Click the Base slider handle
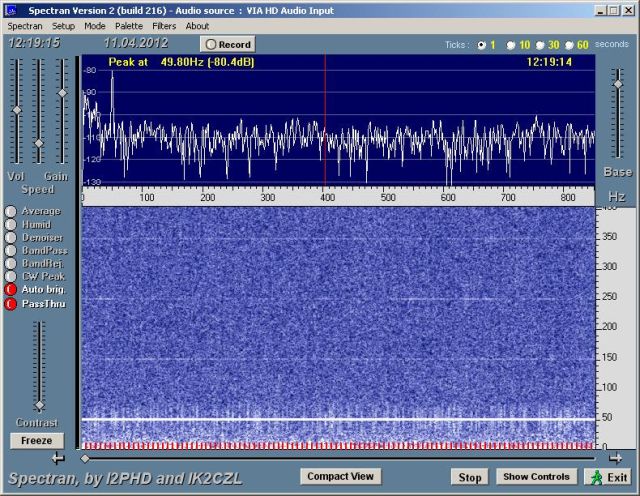The width and height of the screenshot is (640, 496). (618, 84)
